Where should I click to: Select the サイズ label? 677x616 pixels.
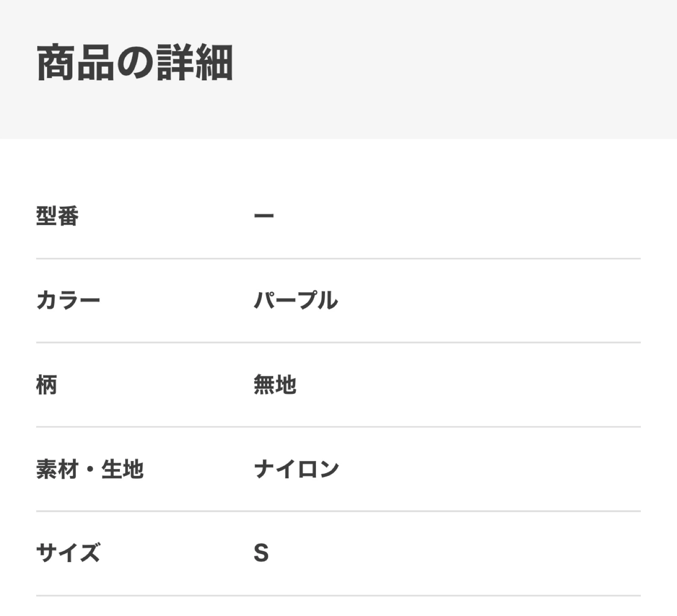coord(68,553)
